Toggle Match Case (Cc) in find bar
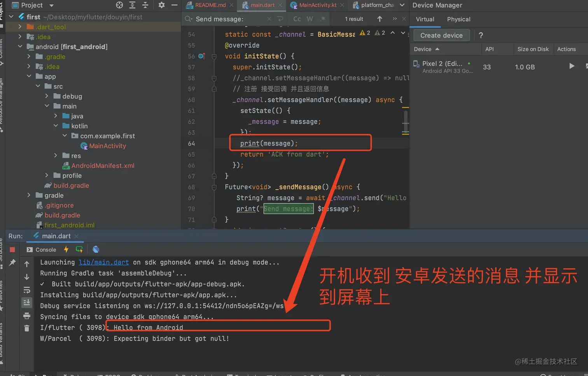 (x=297, y=19)
